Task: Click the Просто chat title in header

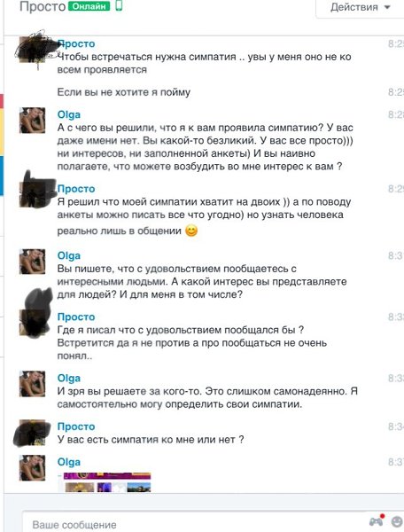Action: pos(43,6)
